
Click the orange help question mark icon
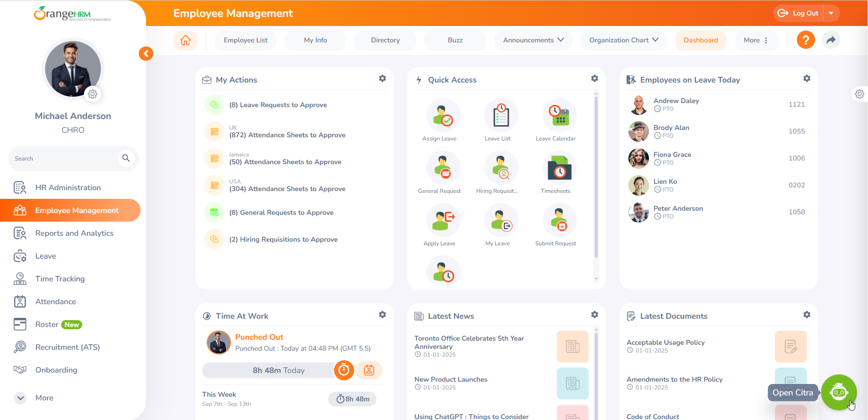(x=805, y=40)
